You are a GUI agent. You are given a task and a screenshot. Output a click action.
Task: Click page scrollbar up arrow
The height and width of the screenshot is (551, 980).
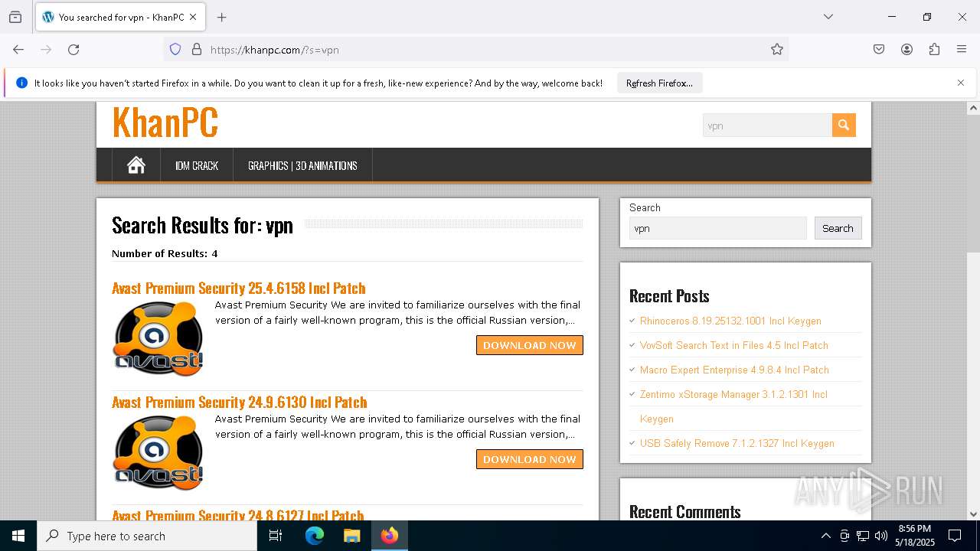coord(973,108)
